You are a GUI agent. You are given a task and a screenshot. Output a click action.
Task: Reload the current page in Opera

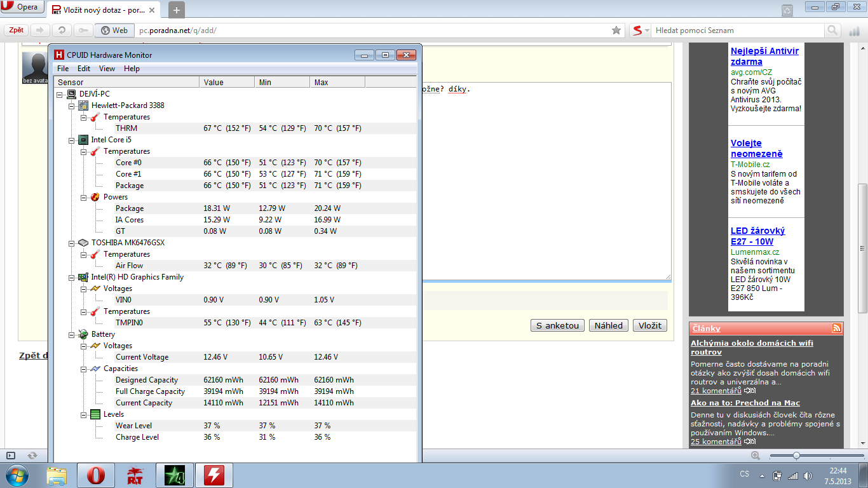tap(61, 30)
